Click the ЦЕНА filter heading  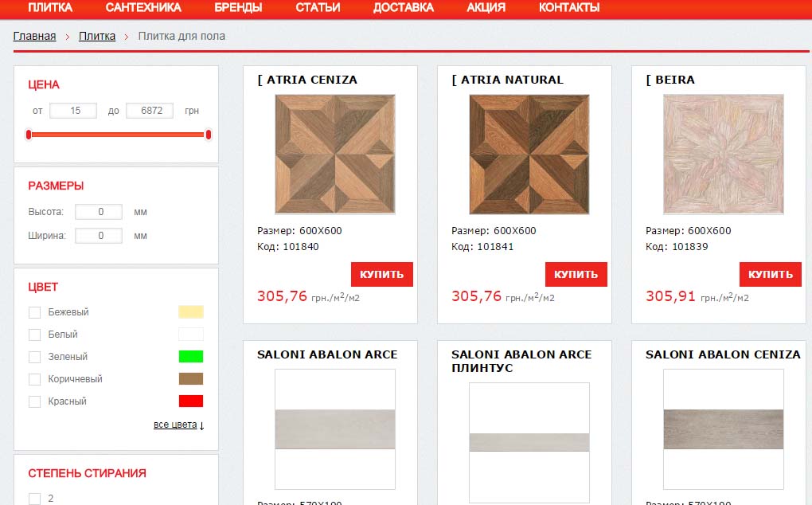click(x=44, y=85)
